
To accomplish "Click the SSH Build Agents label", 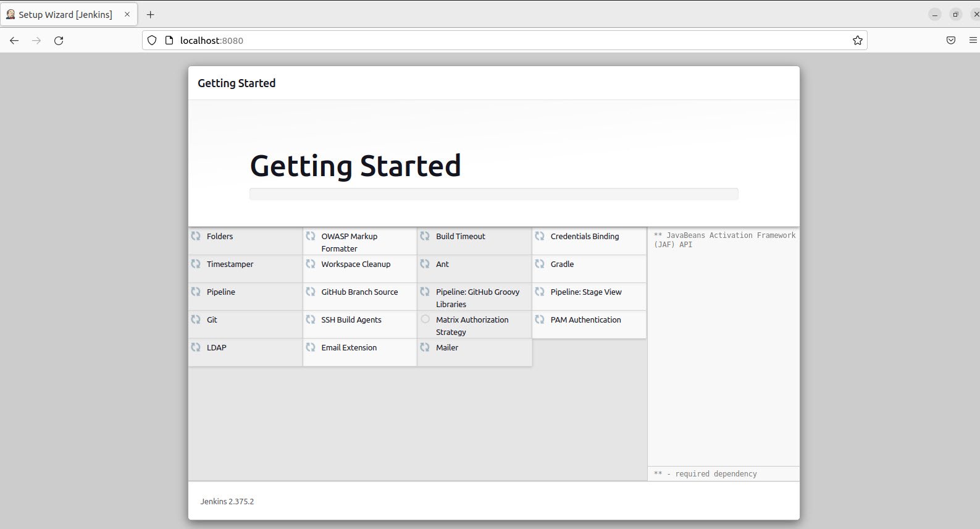I will 351,320.
